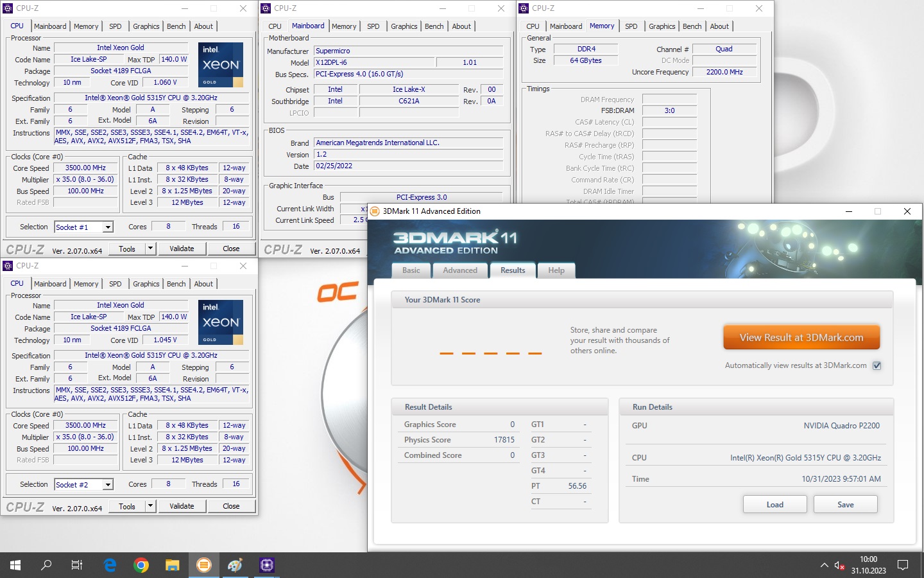Switch to CPU-Z taskbar icon
Image resolution: width=924 pixels, height=578 pixels.
266,565
